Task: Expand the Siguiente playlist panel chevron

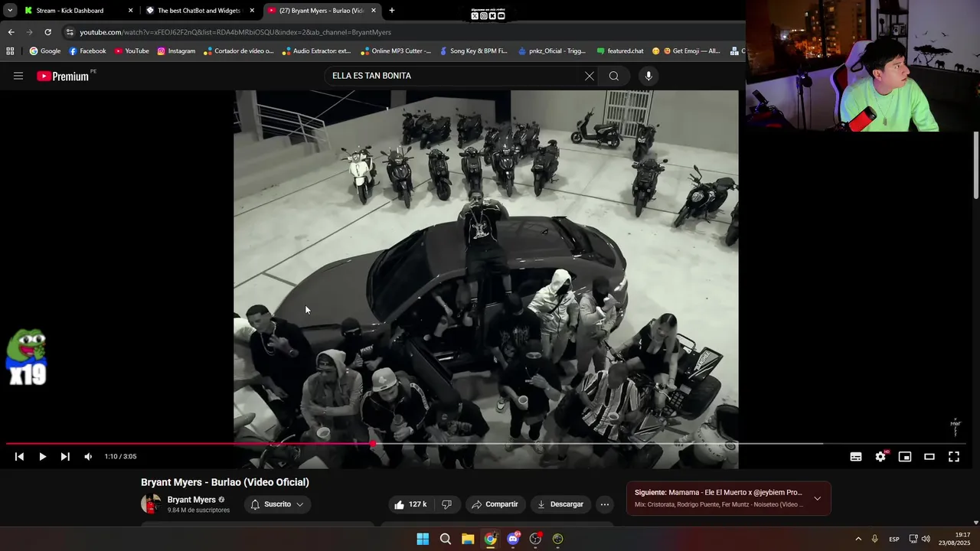Action: [x=817, y=498]
